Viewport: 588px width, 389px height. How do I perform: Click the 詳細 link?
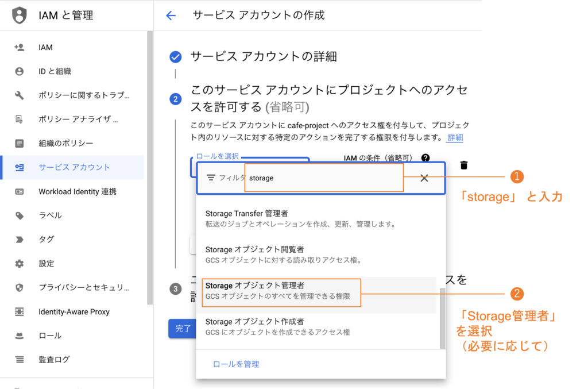point(455,138)
